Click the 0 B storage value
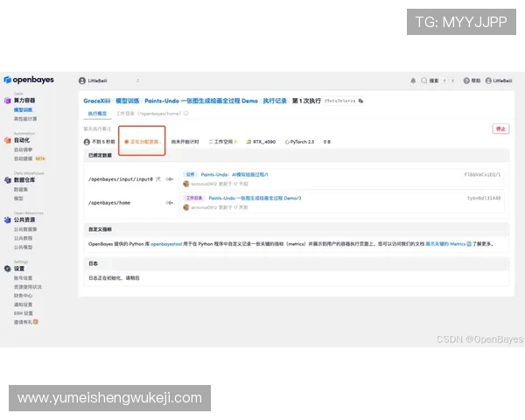 (326, 142)
